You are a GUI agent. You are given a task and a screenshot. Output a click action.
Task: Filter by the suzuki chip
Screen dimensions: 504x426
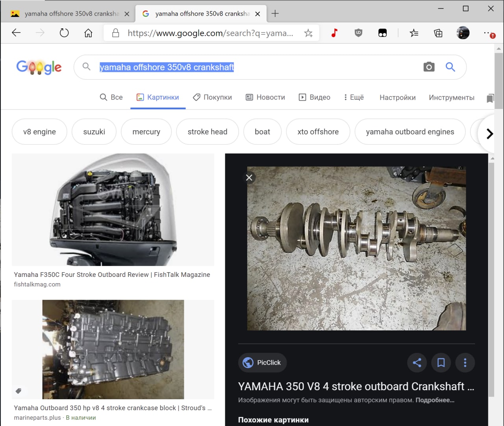click(x=94, y=132)
